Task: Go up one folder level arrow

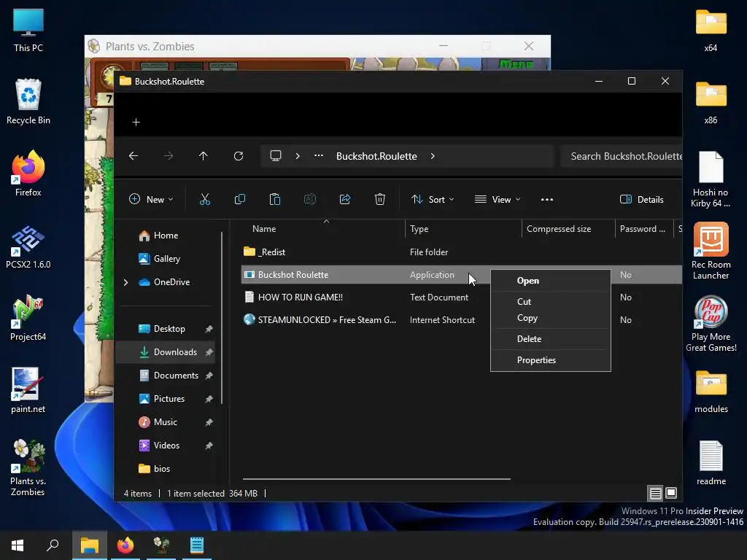Action: tap(204, 156)
